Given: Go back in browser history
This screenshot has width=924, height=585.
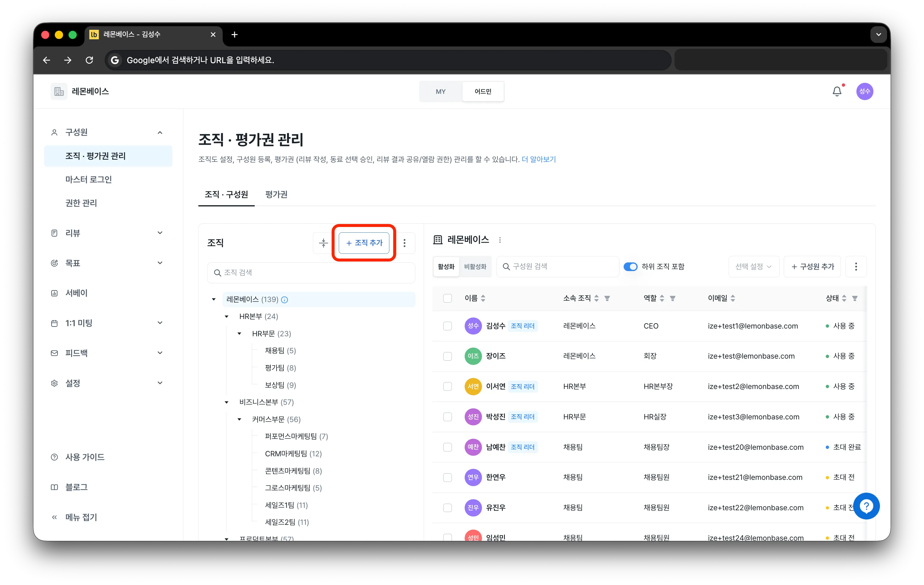Looking at the screenshot, I should click(x=46, y=60).
